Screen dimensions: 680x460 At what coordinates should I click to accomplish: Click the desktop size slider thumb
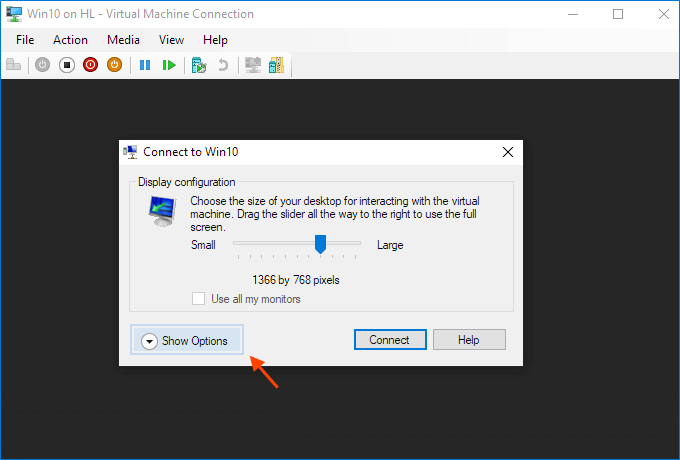[x=320, y=244]
